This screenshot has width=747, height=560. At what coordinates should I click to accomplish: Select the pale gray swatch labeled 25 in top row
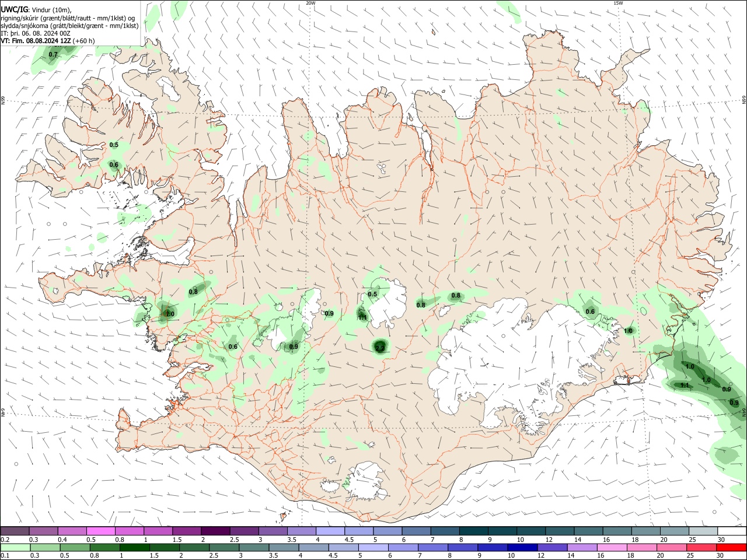(x=704, y=531)
